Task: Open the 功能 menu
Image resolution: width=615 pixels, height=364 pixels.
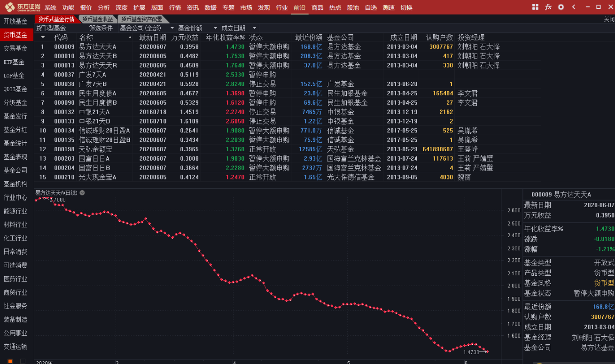Action: (68, 8)
